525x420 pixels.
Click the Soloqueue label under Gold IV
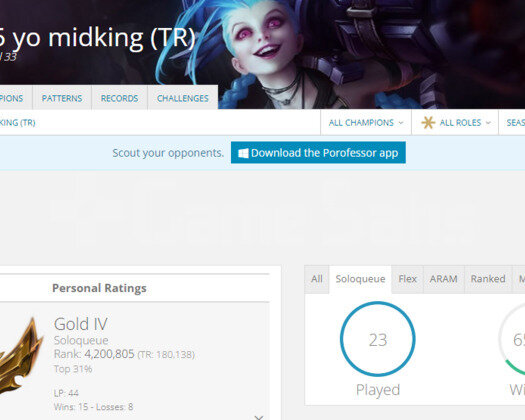pos(81,340)
